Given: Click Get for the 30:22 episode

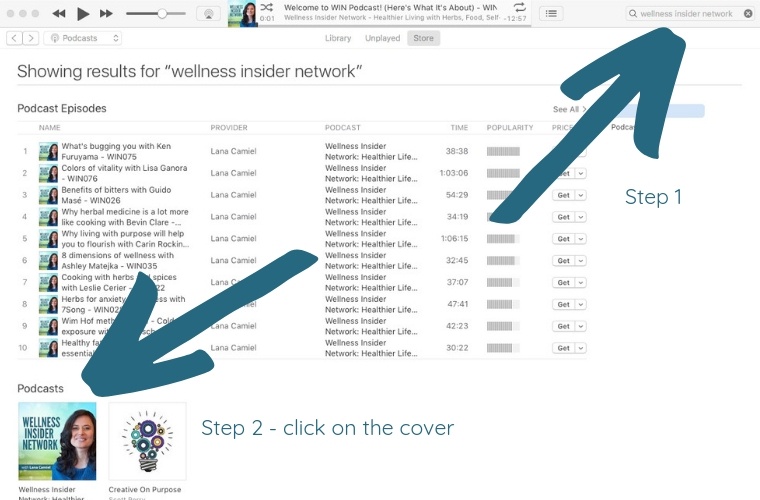Looking at the screenshot, I should 563,347.
